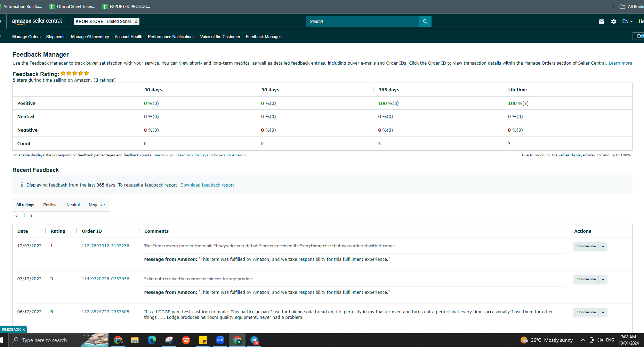Viewport: 644px width, 347px height.
Task: Go to Manage All Inventory
Action: coord(90,37)
